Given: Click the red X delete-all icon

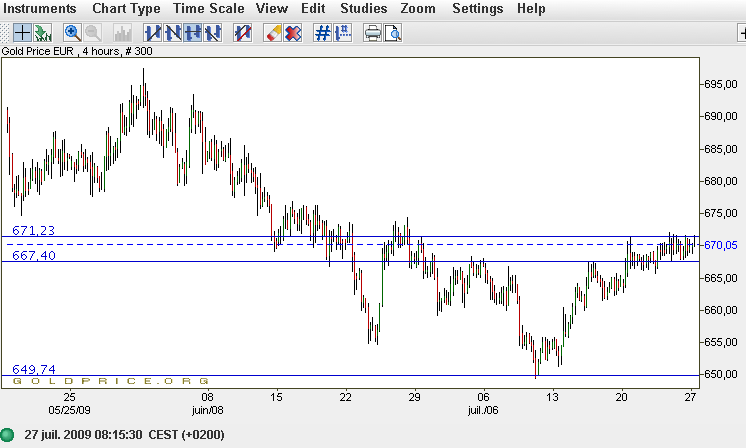Looking at the screenshot, I should click(x=293, y=33).
